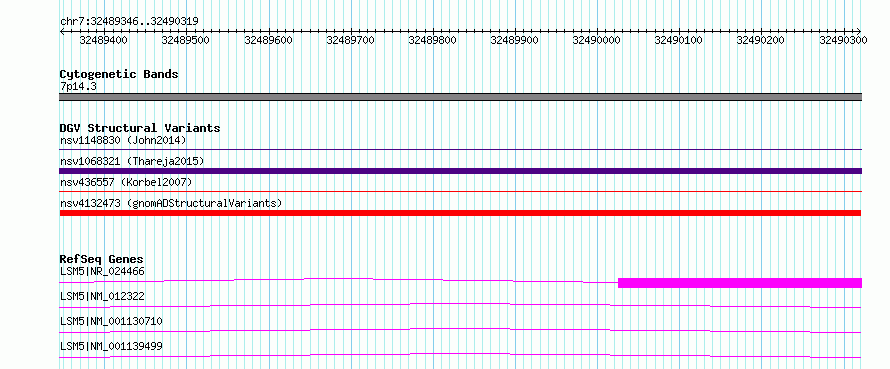The height and width of the screenshot is (369, 890).
Task: Click ruler coordinate 32490000
Action: coord(597,40)
